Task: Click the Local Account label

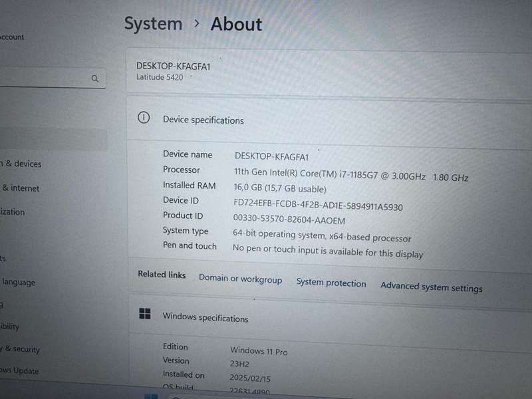Action: click(x=12, y=37)
